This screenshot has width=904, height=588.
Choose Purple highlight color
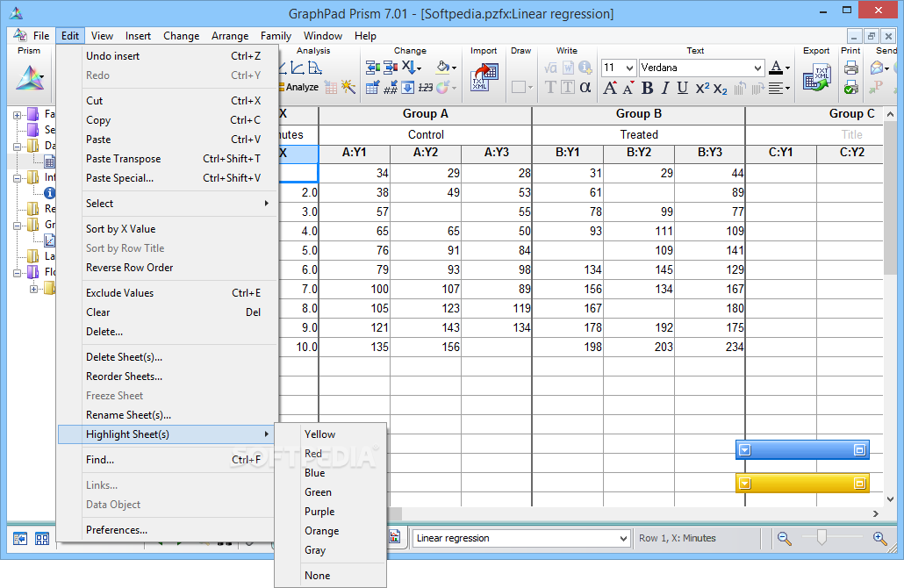[330, 512]
